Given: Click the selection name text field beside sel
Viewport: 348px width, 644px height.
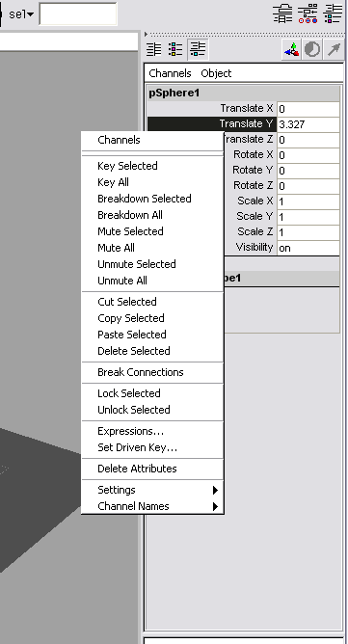Looking at the screenshot, I should point(78,13).
